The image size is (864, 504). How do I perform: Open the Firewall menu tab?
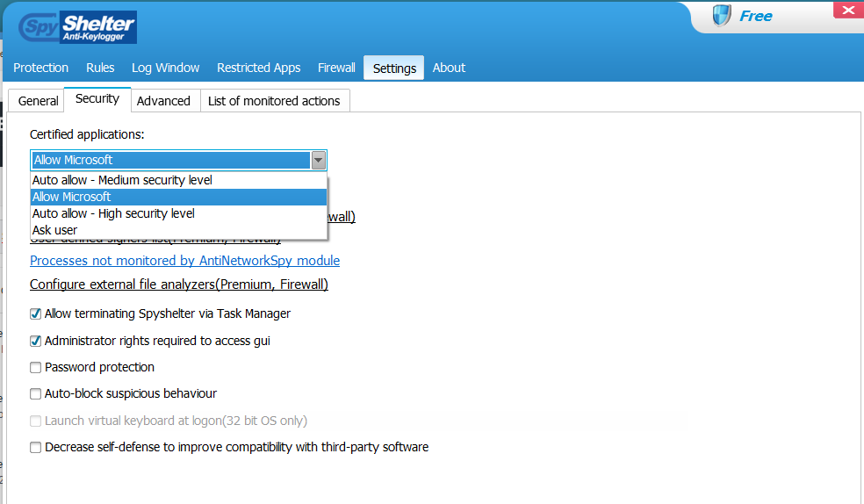tap(336, 68)
